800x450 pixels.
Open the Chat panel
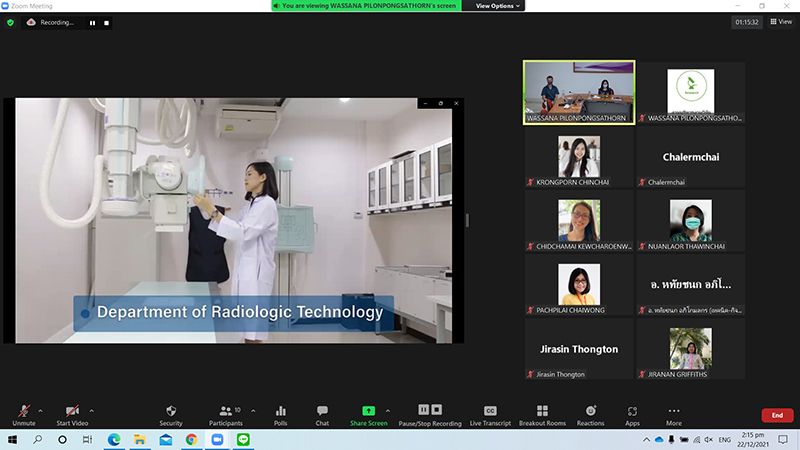(x=322, y=415)
